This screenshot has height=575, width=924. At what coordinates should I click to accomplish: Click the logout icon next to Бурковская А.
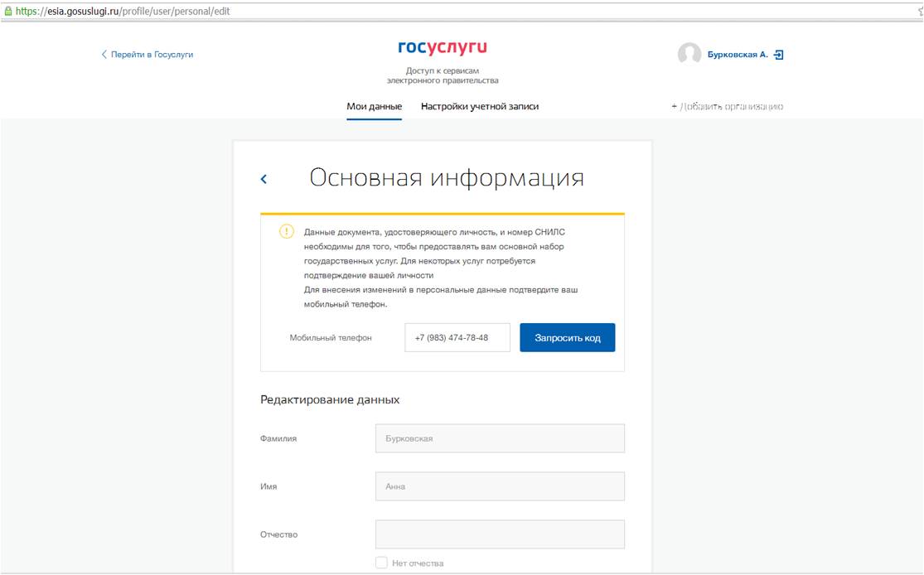[x=779, y=53]
